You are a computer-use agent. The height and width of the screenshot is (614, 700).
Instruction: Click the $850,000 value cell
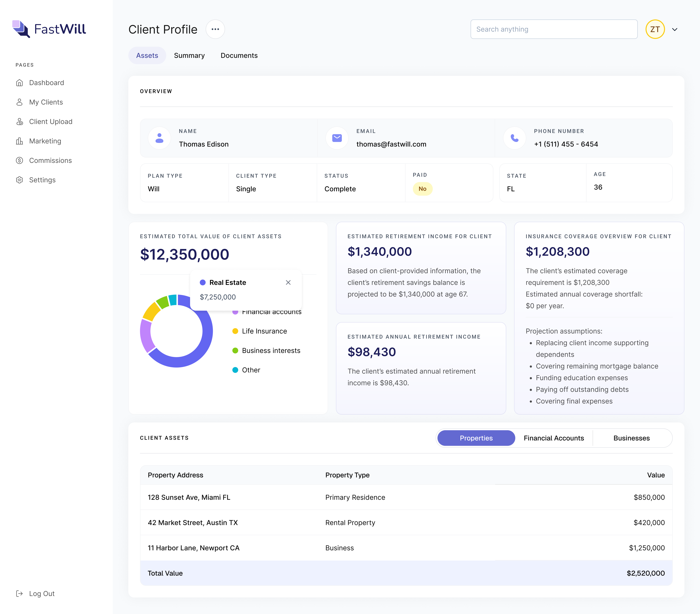click(x=649, y=497)
